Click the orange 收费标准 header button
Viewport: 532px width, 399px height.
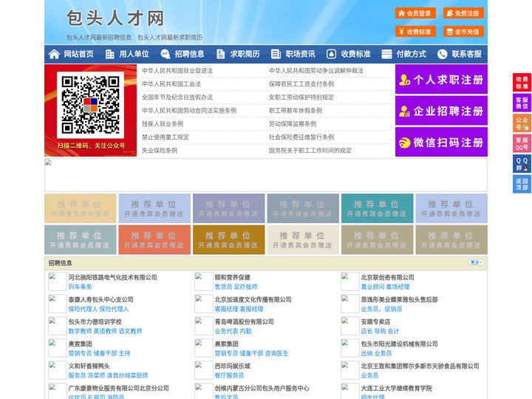tap(415, 32)
